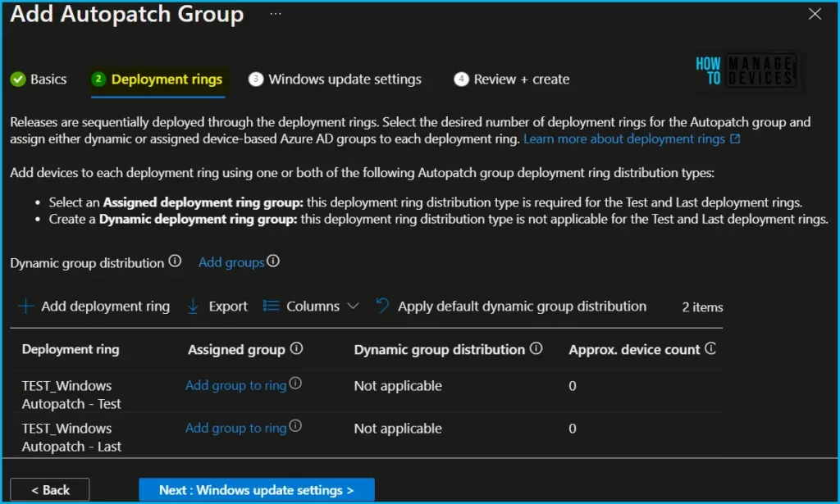The image size is (840, 504).
Task: Open the ellipsis menu beside the title
Action: tap(276, 14)
